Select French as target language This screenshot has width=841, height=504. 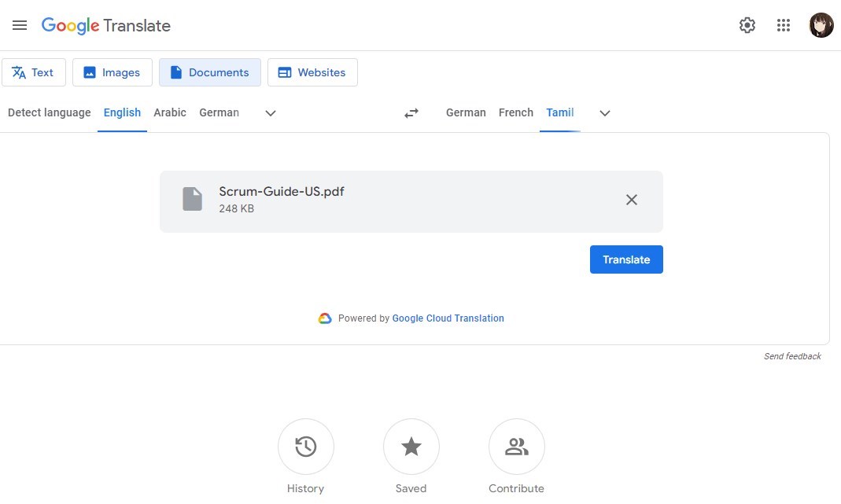[516, 112]
